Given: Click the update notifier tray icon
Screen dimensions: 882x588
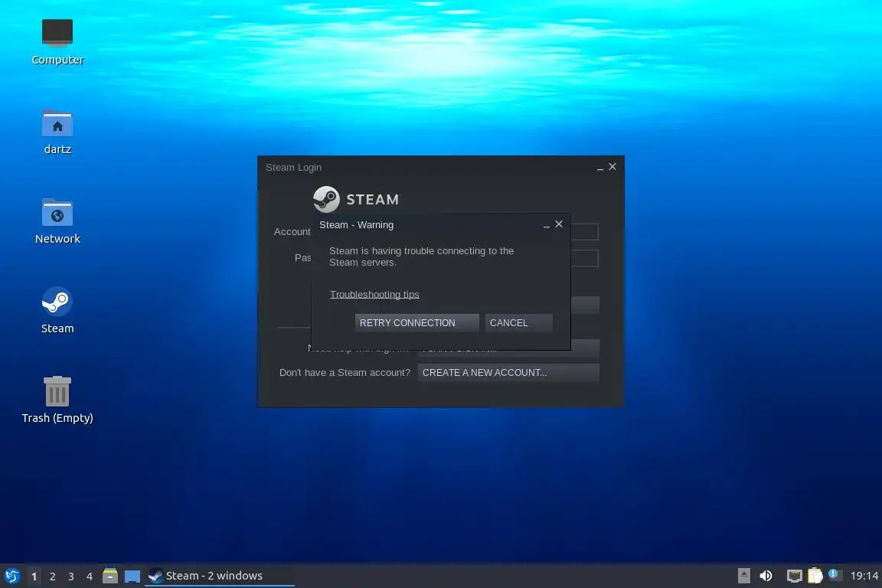Looking at the screenshot, I should click(x=835, y=574).
